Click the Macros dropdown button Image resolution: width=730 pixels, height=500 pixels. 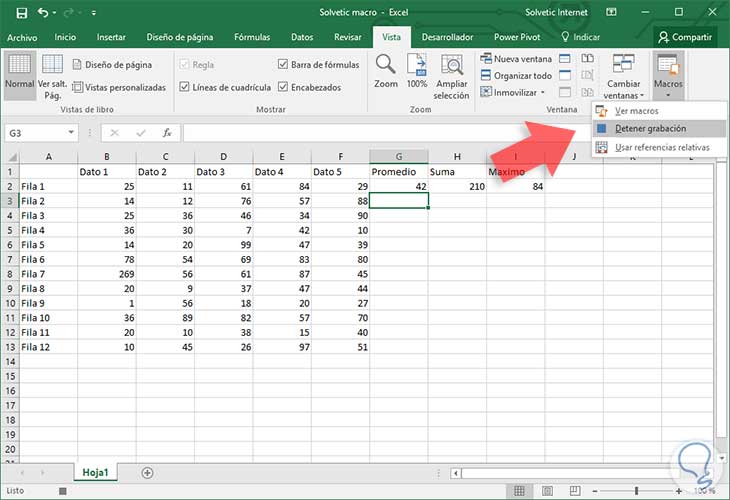[x=668, y=75]
